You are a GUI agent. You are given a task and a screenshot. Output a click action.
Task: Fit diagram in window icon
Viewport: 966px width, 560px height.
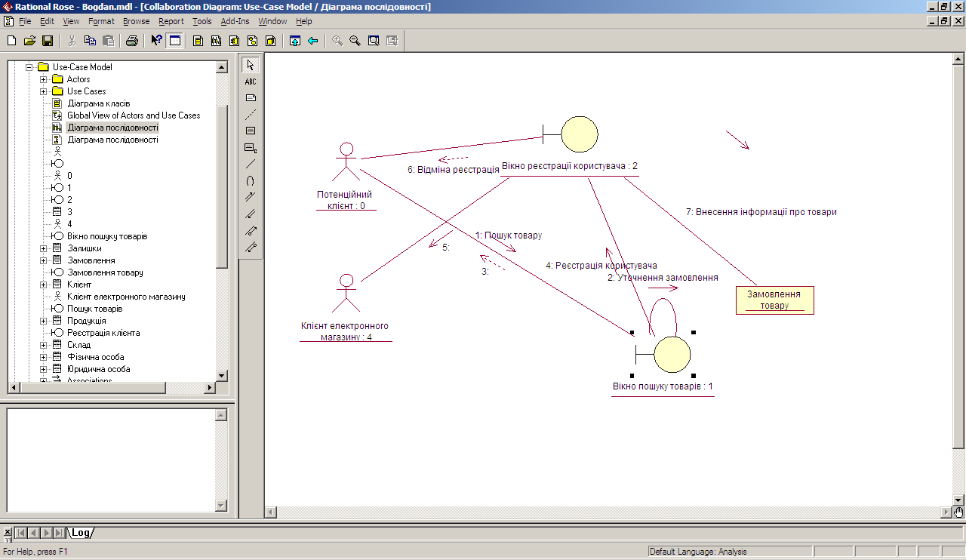[374, 41]
